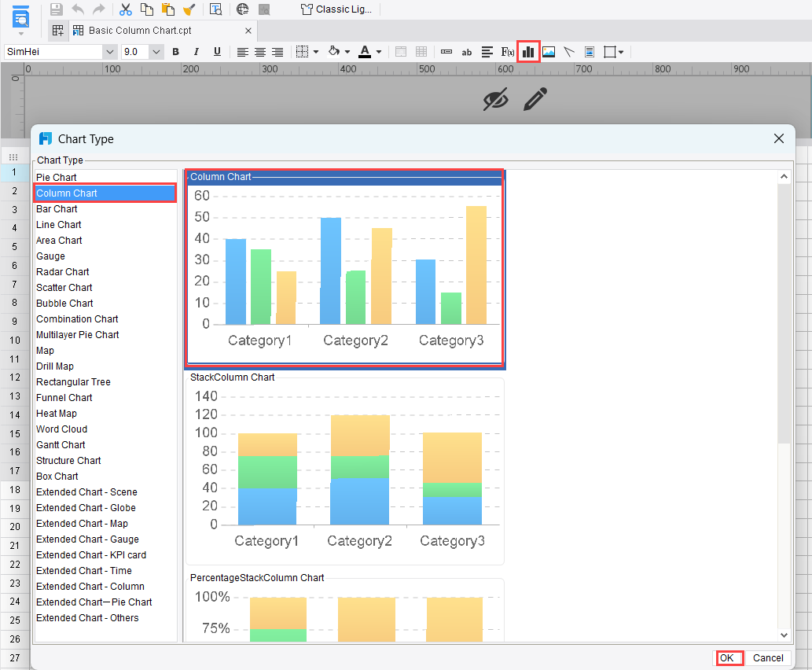Expand the font size dropdown
Viewport: 812px width, 670px height.
coord(155,51)
